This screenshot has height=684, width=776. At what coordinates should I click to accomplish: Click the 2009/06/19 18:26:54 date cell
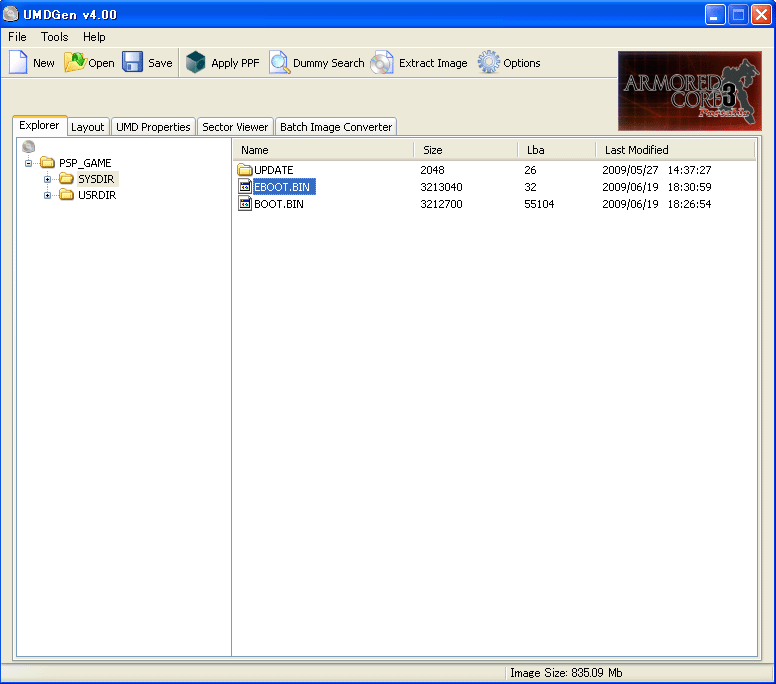657,203
